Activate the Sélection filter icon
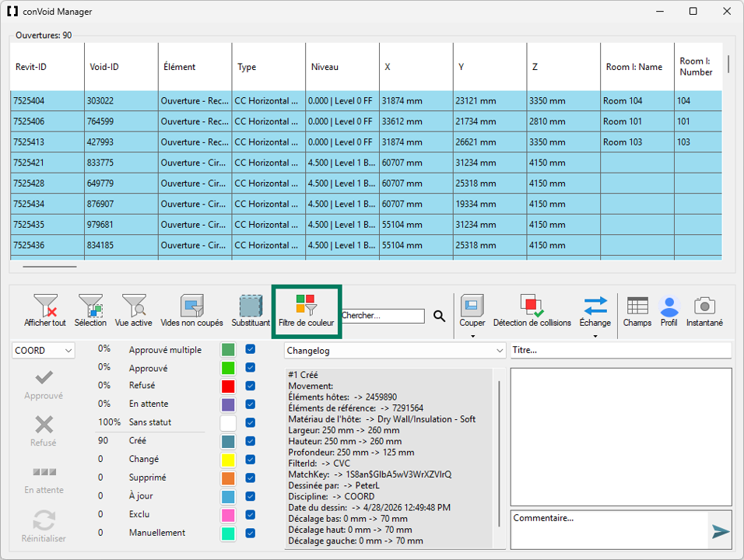 pos(90,306)
